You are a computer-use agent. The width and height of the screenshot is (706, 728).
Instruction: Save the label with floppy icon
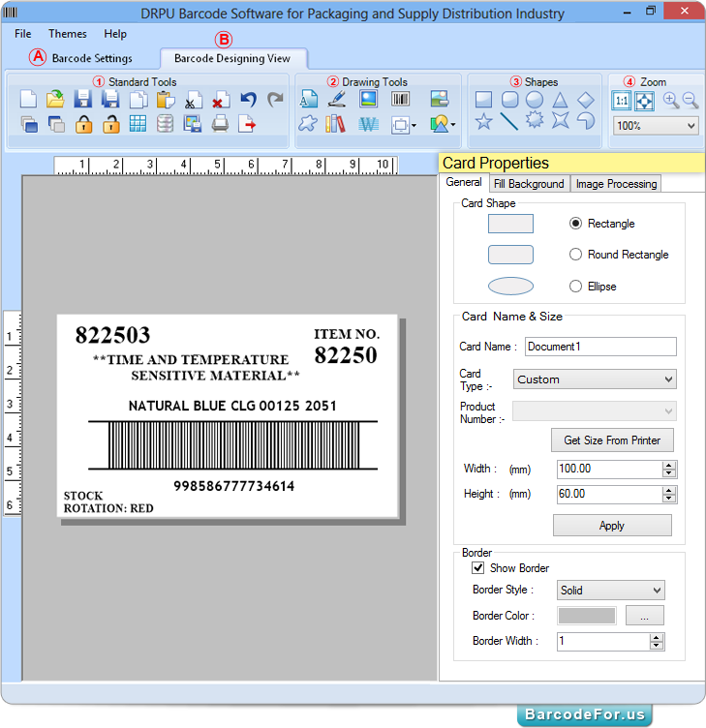click(82, 99)
